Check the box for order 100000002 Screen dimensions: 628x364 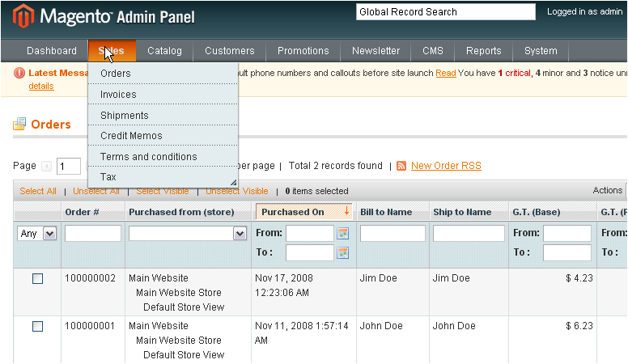[x=37, y=278]
